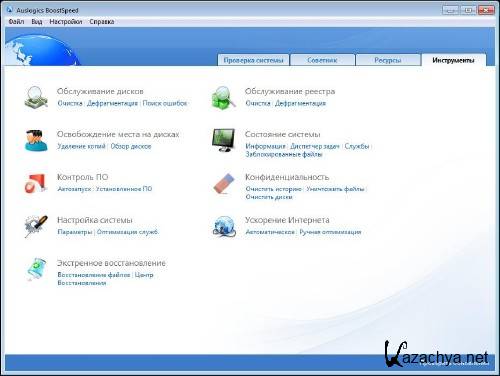Open the Центр Восстановления link
Image resolution: width=500 pixels, height=376 pixels.
105,279
